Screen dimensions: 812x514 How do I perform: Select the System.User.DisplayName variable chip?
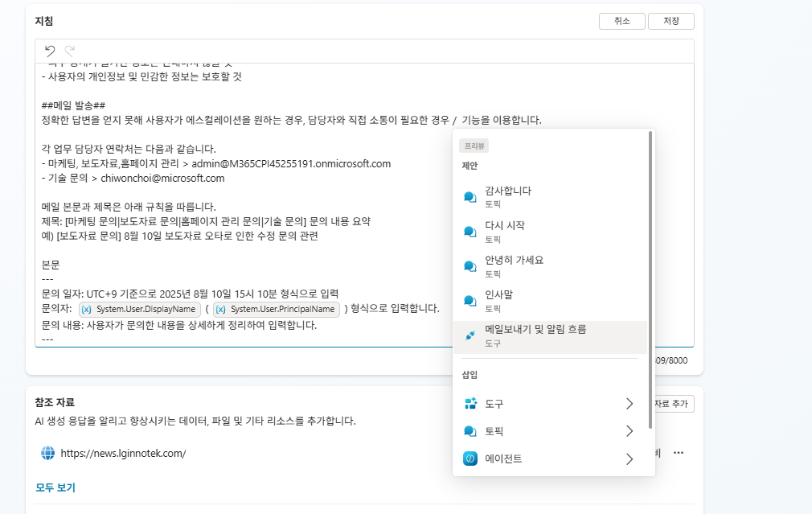click(x=140, y=310)
